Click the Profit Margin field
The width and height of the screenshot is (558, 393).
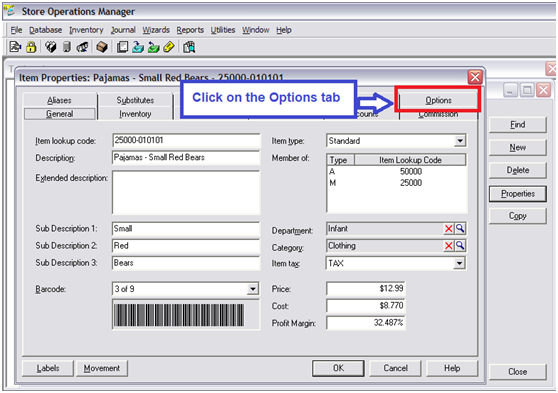tap(366, 323)
